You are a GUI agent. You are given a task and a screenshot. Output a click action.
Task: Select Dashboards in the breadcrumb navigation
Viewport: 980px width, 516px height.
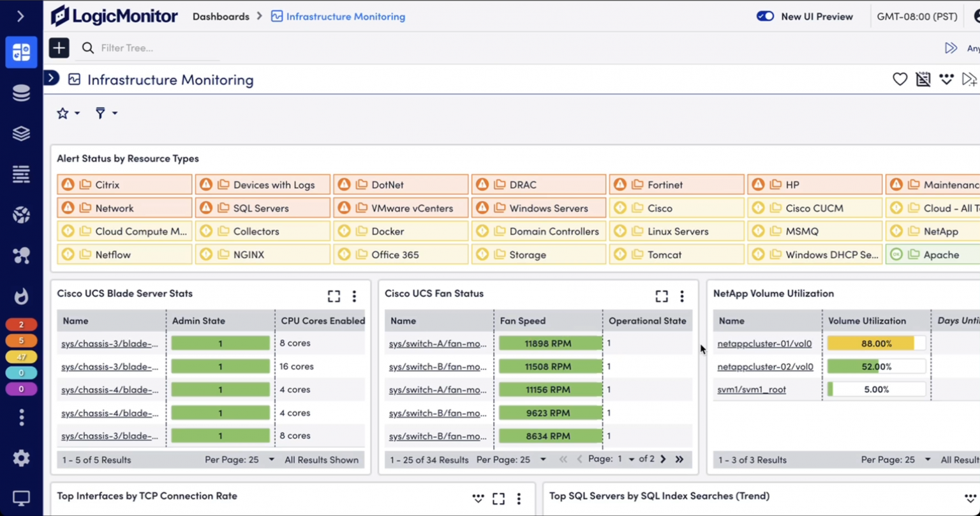(x=221, y=17)
